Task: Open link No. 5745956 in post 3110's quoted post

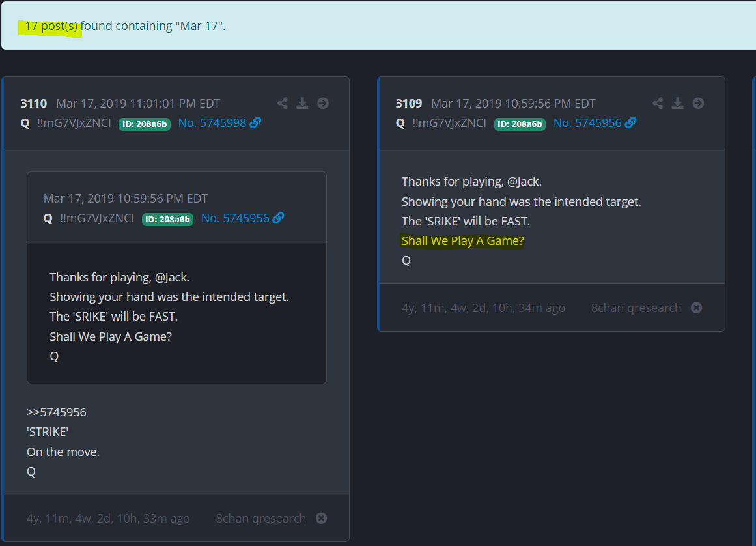Action: (235, 218)
